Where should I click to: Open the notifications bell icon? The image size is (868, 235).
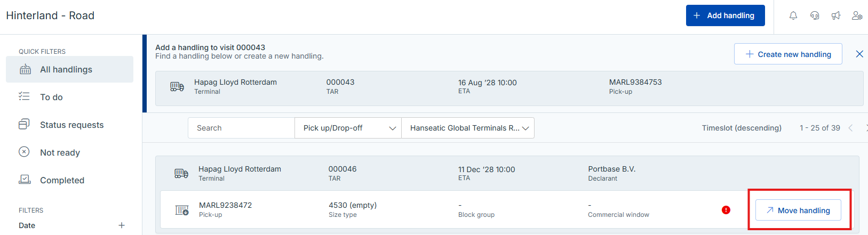pyautogui.click(x=793, y=15)
